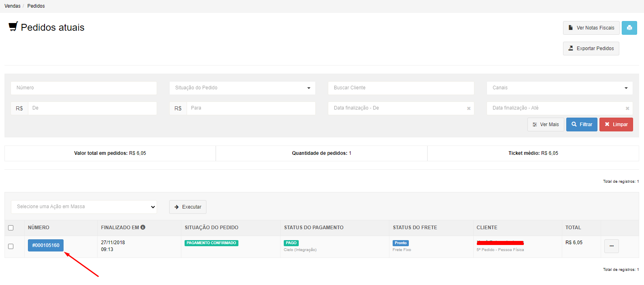The height and width of the screenshot is (285, 644).
Task: Click the Cielo (Integração) payment text
Action: pos(300,250)
